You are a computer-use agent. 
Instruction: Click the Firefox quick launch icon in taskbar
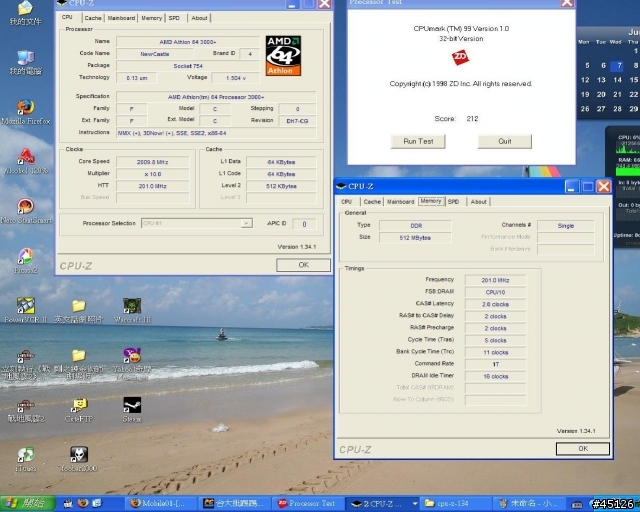pyautogui.click(x=83, y=503)
